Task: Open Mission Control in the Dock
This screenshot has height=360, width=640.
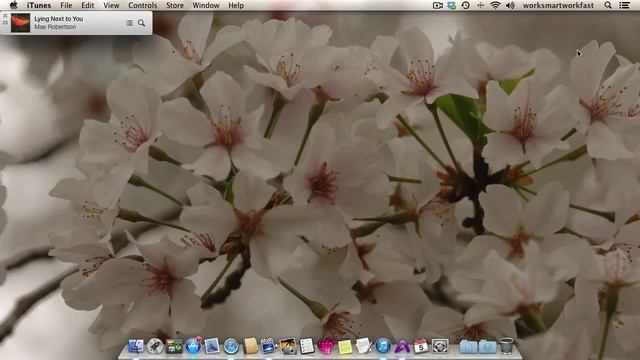Action: [x=174, y=346]
